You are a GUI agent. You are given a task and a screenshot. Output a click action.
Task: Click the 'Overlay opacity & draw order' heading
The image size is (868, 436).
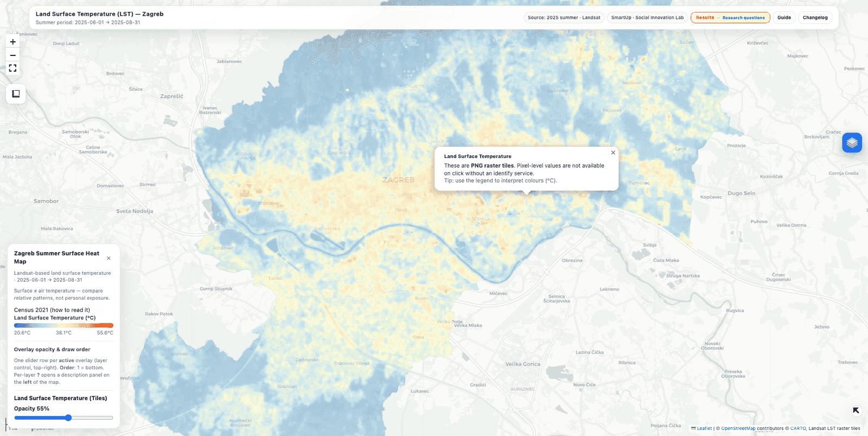52,350
